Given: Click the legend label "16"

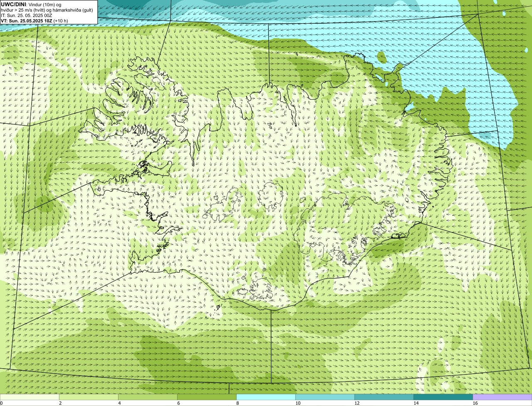Looking at the screenshot, I should pyautogui.click(x=475, y=403).
